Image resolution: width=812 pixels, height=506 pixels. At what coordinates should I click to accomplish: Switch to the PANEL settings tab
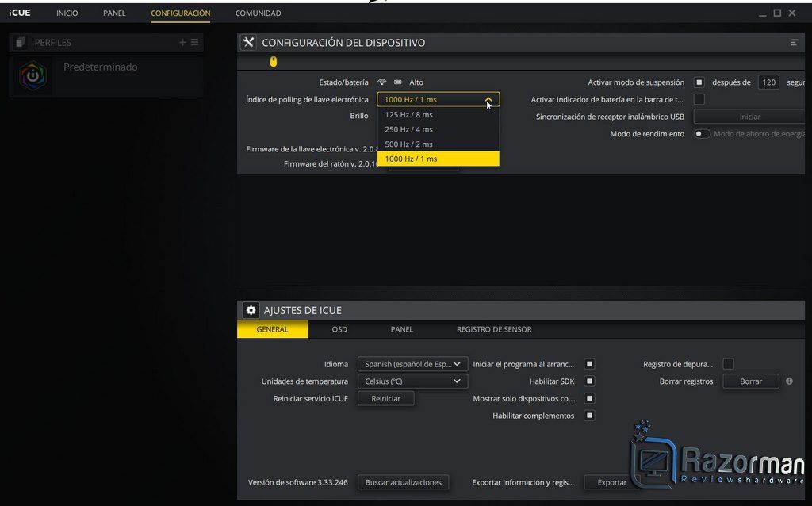click(402, 329)
